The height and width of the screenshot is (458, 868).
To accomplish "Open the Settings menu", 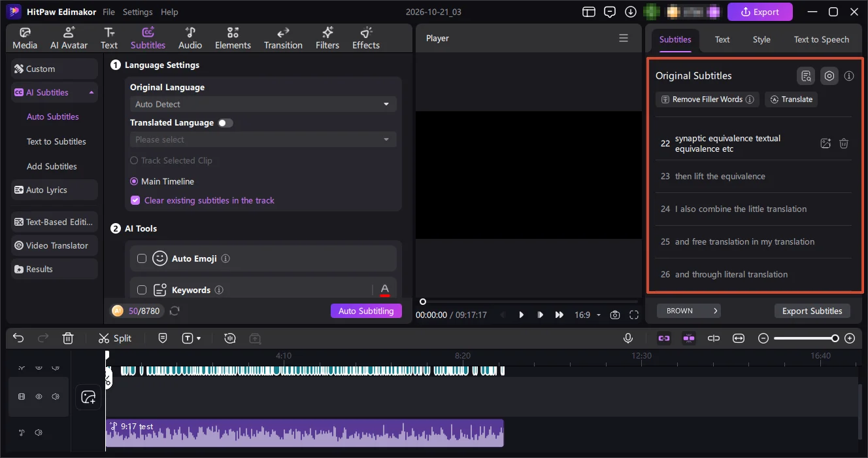I will (x=137, y=12).
